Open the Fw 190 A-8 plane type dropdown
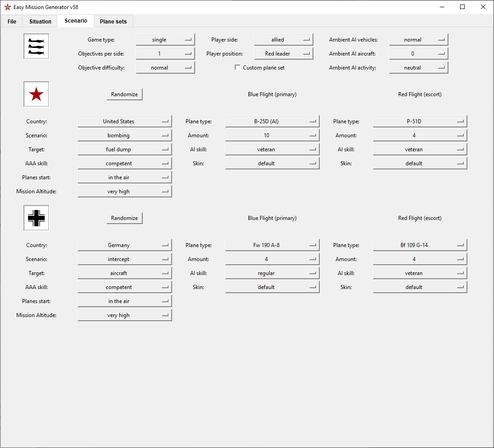This screenshot has height=448, width=494. (272, 245)
